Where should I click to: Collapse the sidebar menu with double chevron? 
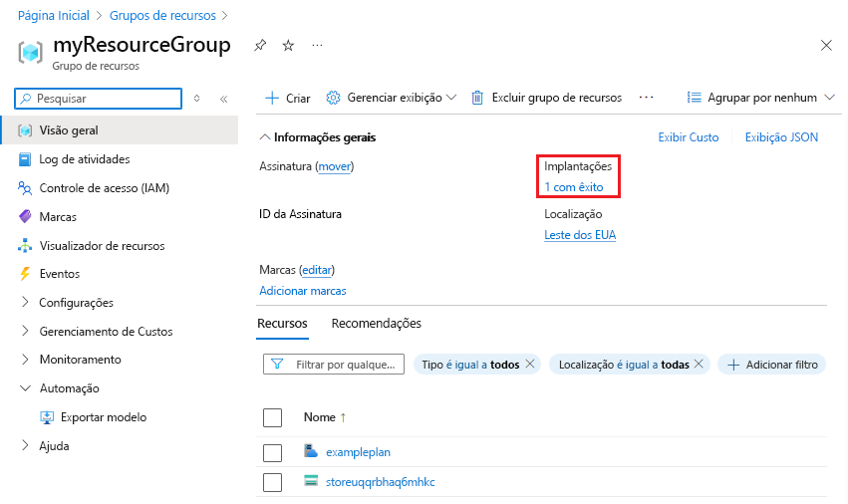(x=223, y=99)
